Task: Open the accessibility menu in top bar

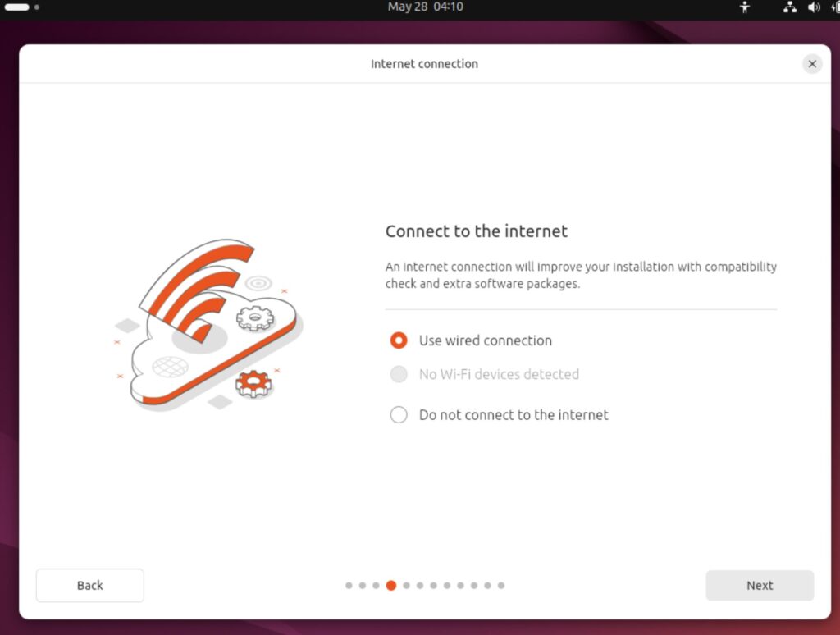Action: pos(745,7)
